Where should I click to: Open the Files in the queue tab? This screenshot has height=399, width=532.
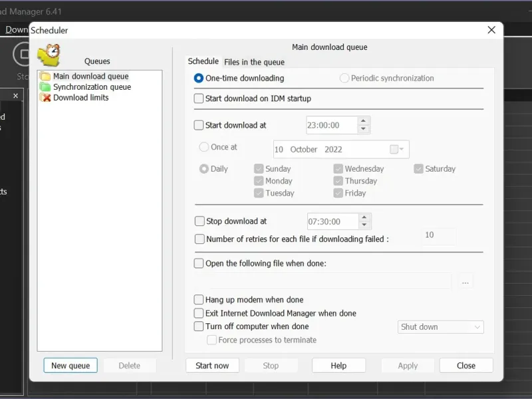tap(254, 62)
